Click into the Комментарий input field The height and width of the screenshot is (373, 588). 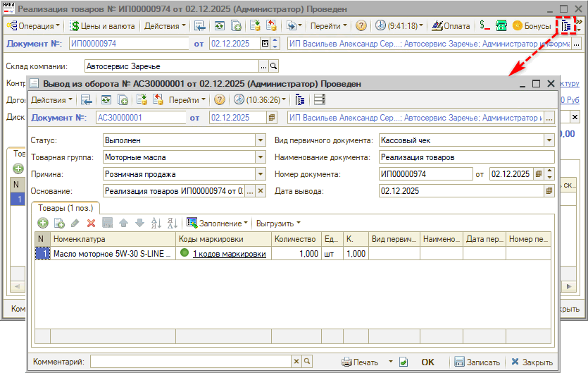[x=190, y=362]
